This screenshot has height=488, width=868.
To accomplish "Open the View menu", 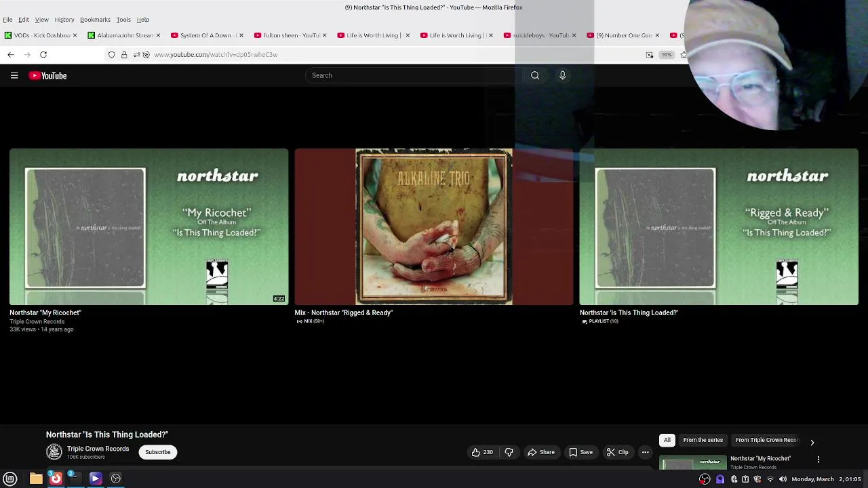I will (x=41, y=20).
